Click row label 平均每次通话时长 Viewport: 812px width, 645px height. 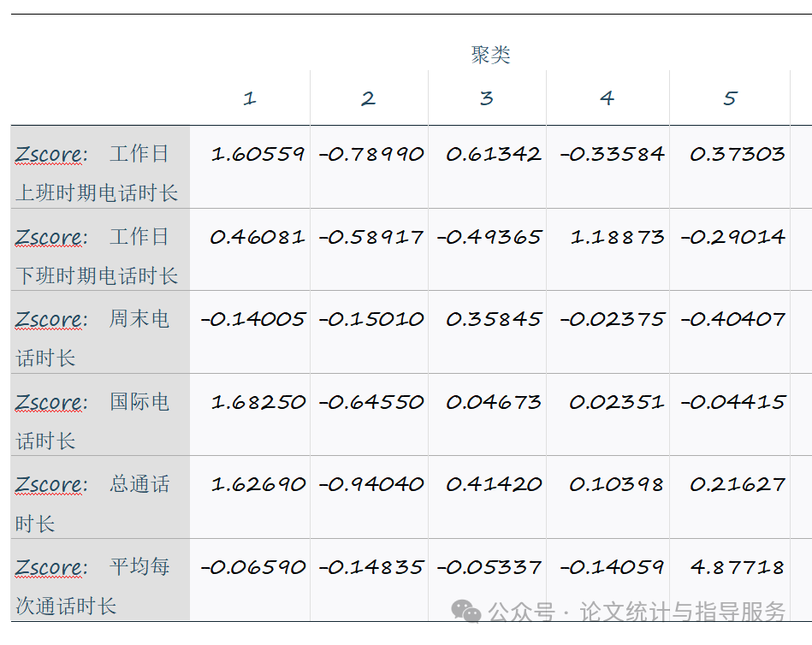92,586
